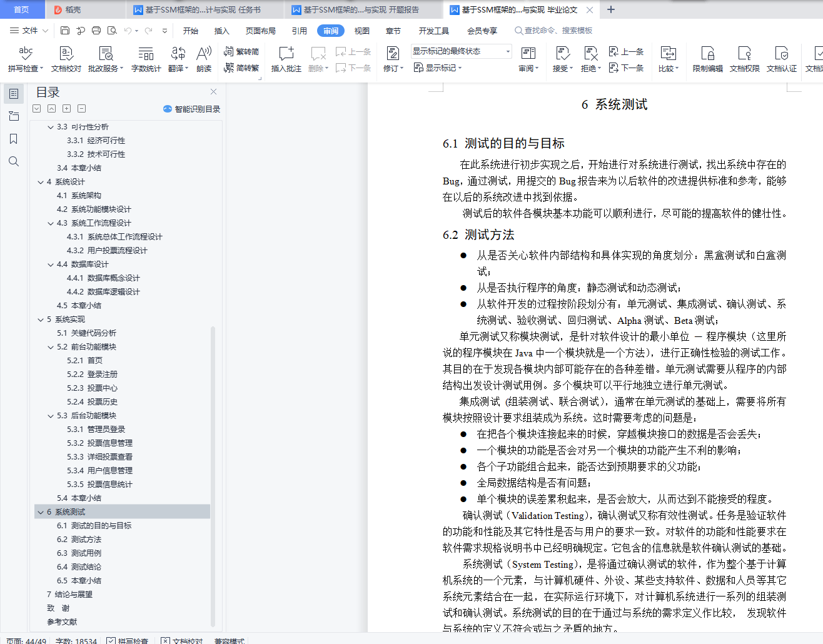823x644 pixels.
Task: Collapse the 3.3 可行性分析 outline node
Action: pyautogui.click(x=51, y=127)
